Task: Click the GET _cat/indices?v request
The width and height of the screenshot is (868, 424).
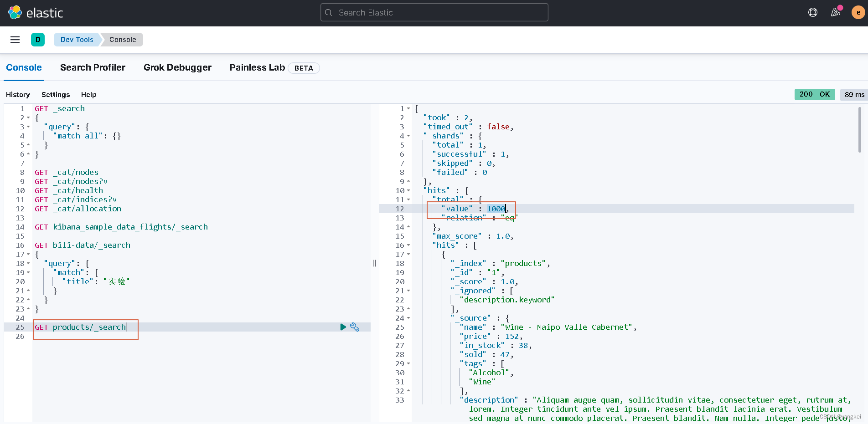Action: click(x=76, y=199)
